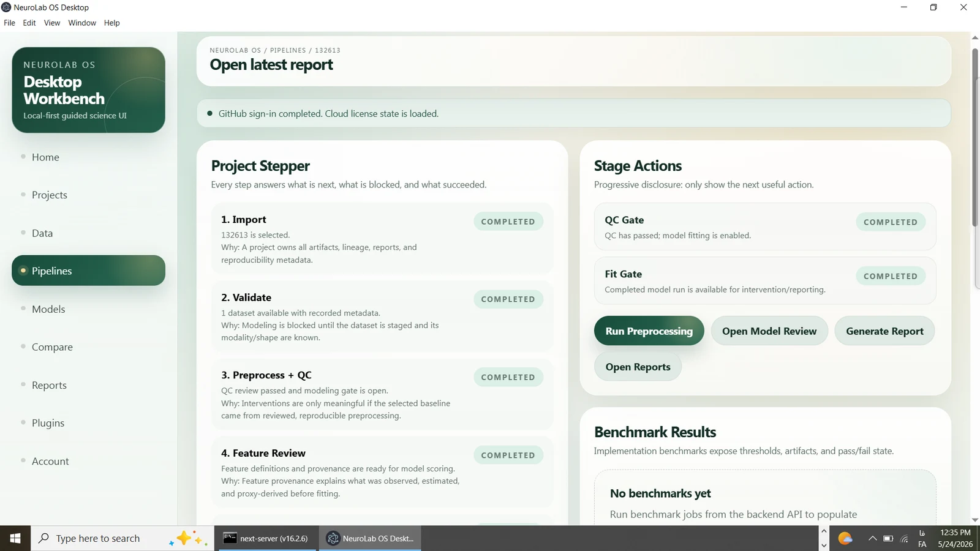Image resolution: width=980 pixels, height=551 pixels.
Task: Click the 'QC Gate' heading
Action: point(624,220)
